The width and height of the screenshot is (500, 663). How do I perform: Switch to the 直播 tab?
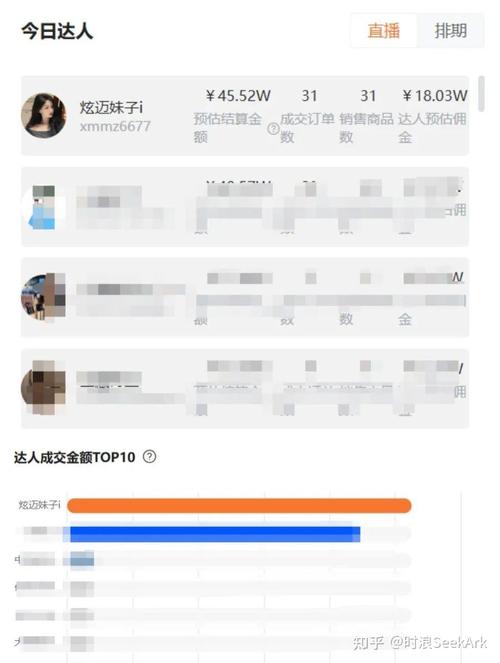coord(384,31)
